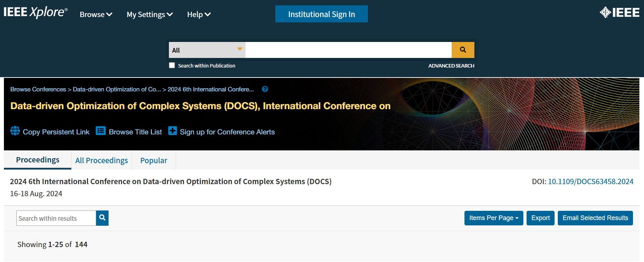Open the All search category dropdown
644x262 pixels.
pyautogui.click(x=207, y=50)
